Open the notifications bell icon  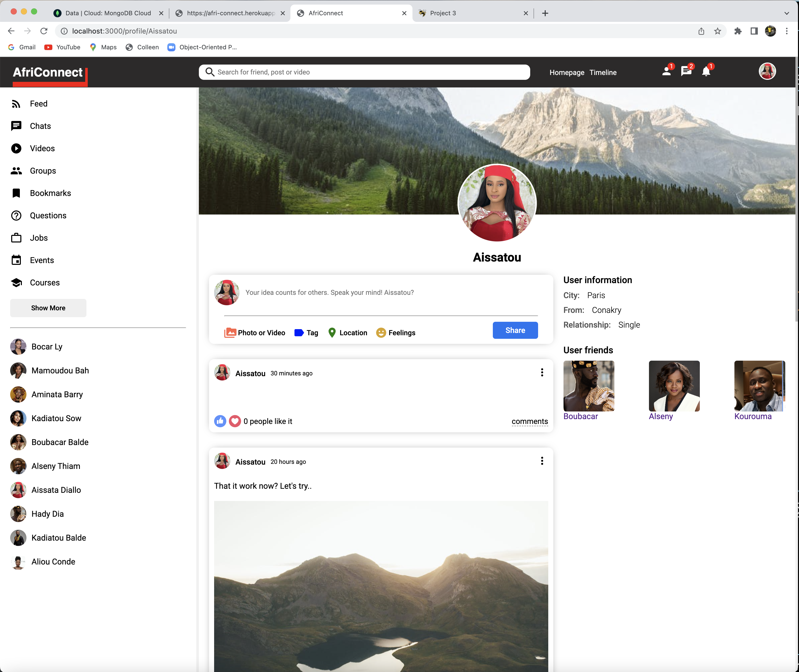(706, 71)
